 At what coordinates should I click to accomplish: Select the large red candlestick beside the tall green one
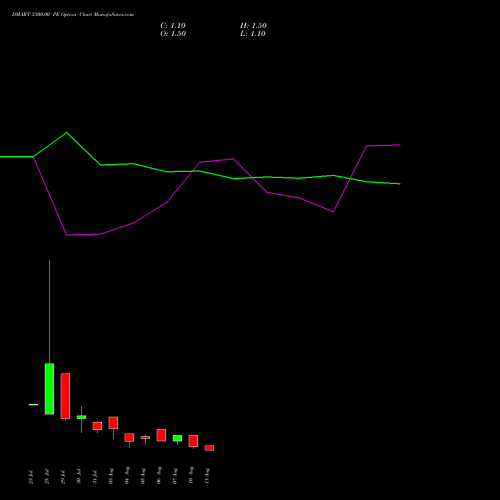click(x=65, y=396)
